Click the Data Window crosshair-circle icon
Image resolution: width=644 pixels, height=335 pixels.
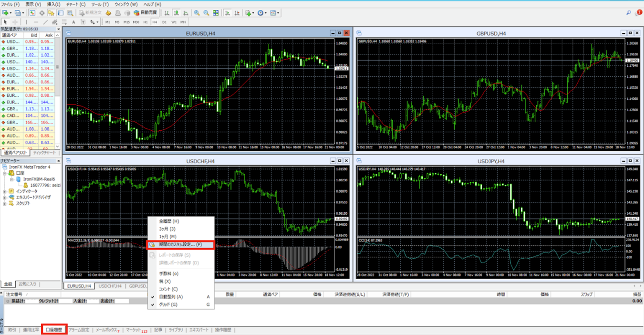point(42,13)
